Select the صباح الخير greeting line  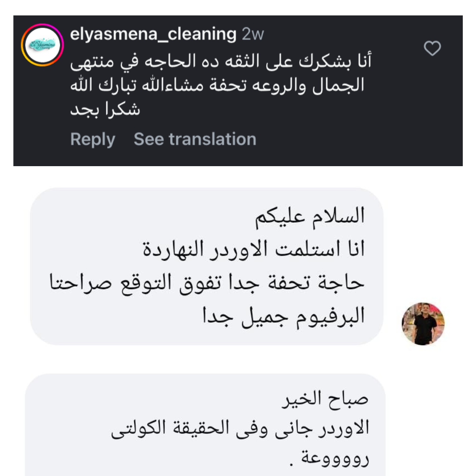coord(324,401)
